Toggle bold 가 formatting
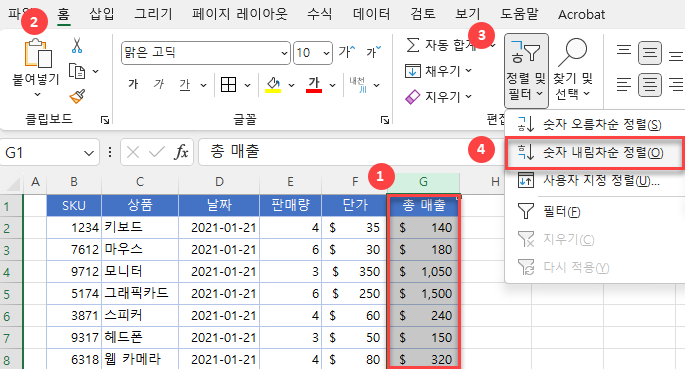This screenshot has height=369, width=685. coord(133,84)
